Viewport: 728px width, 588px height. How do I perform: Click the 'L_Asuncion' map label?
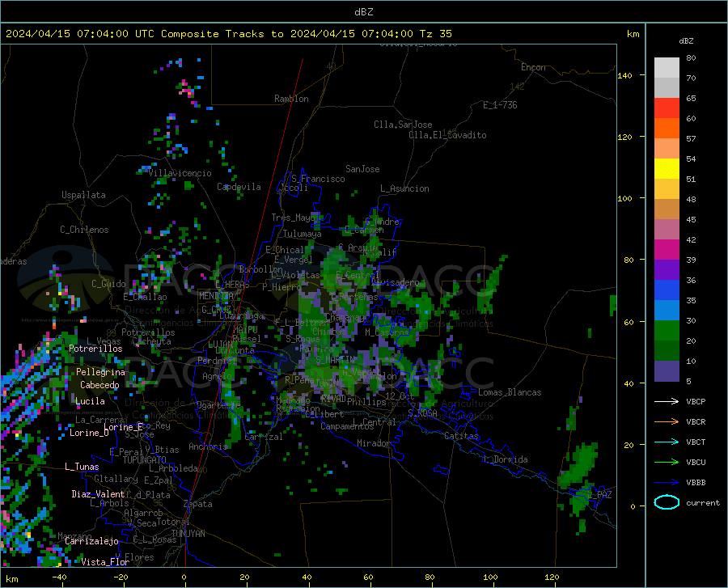pyautogui.click(x=404, y=188)
